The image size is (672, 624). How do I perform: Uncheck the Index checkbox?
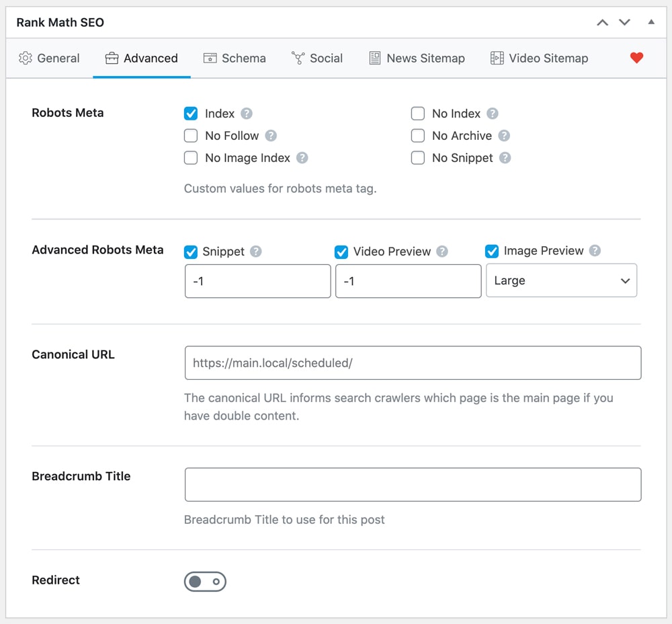pyautogui.click(x=190, y=113)
